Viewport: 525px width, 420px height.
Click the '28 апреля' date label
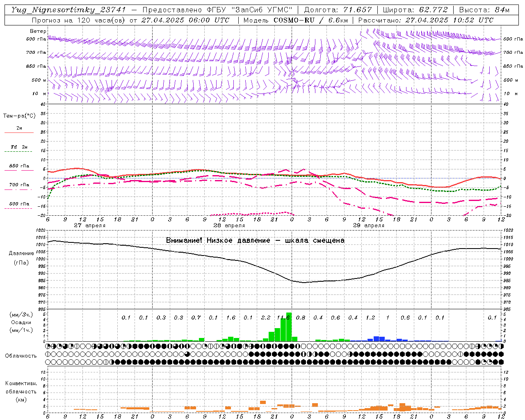[229, 226]
